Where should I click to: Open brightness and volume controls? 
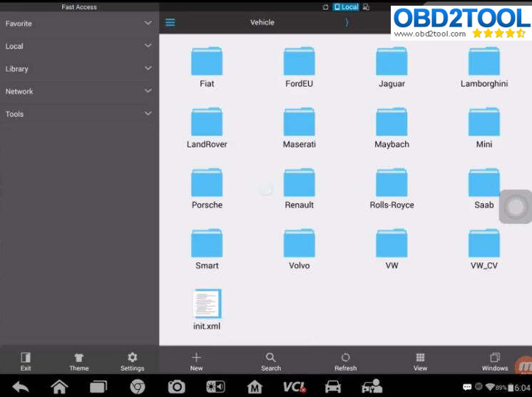215,387
